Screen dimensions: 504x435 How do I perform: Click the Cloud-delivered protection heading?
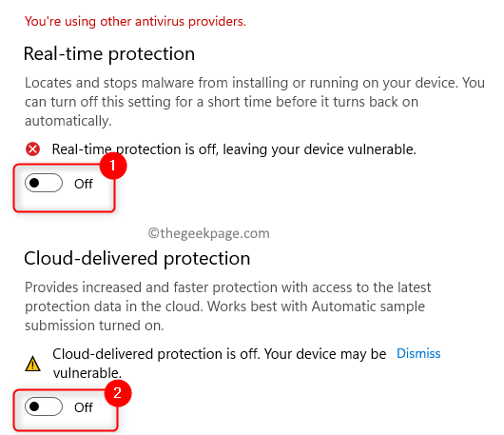pyautogui.click(x=137, y=259)
